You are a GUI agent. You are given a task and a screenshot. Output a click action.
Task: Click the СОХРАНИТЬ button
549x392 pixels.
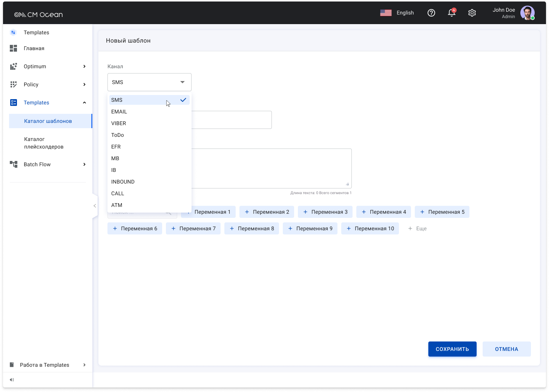click(452, 349)
